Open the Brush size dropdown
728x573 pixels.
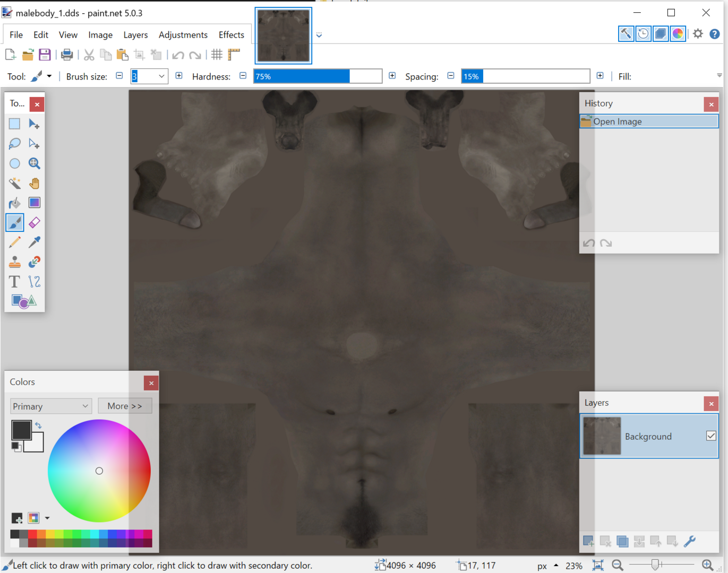(x=161, y=76)
